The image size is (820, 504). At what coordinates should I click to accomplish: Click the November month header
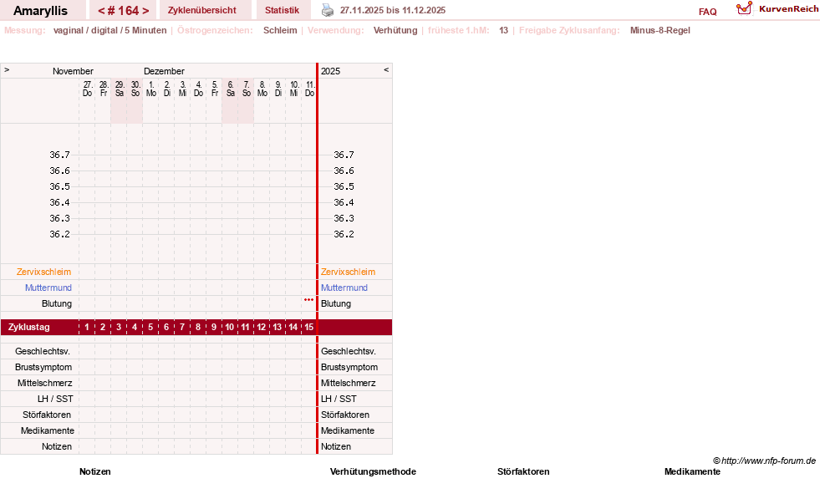point(73,71)
